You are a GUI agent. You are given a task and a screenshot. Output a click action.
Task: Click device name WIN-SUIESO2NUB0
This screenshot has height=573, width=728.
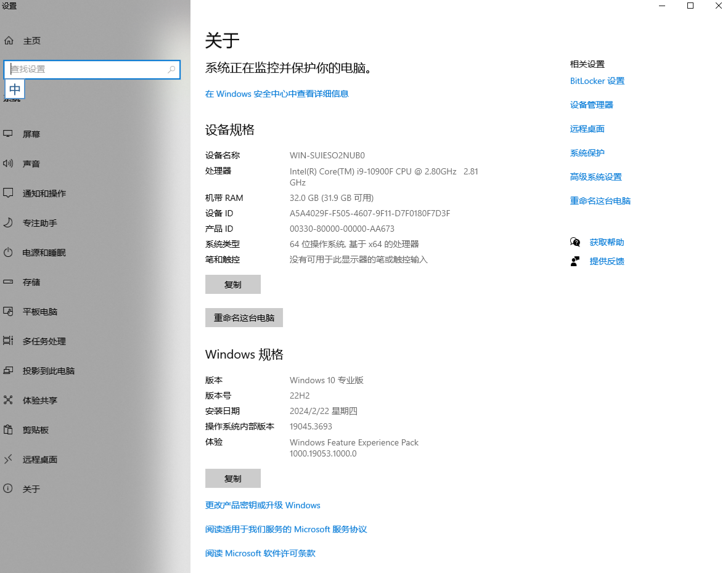tap(327, 155)
